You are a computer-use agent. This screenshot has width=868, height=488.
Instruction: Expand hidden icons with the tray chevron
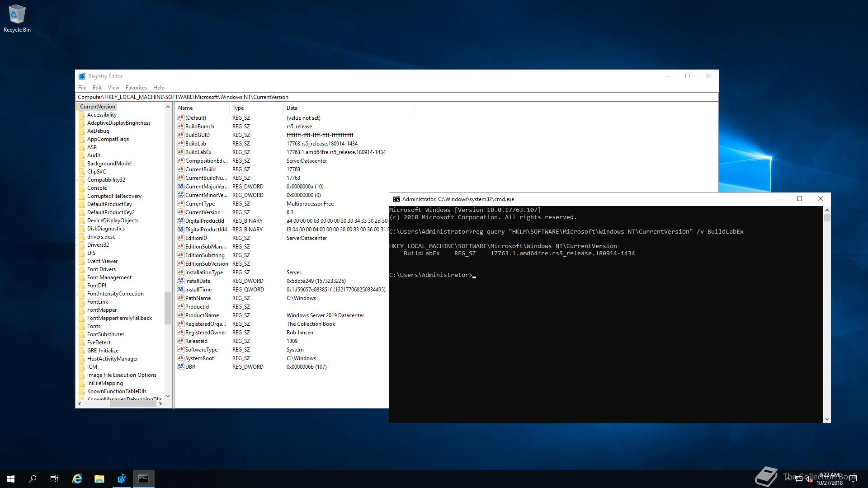coord(788,479)
